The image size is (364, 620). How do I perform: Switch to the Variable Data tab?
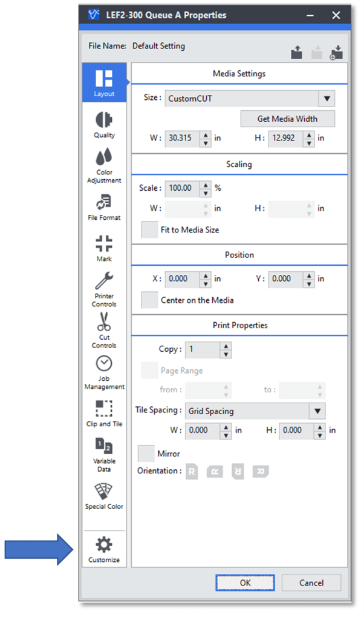coord(104,453)
